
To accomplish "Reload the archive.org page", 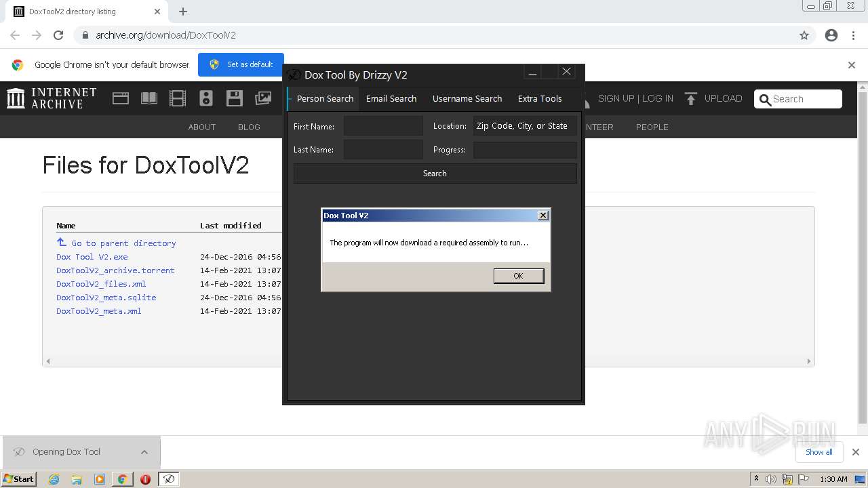I will (x=58, y=35).
